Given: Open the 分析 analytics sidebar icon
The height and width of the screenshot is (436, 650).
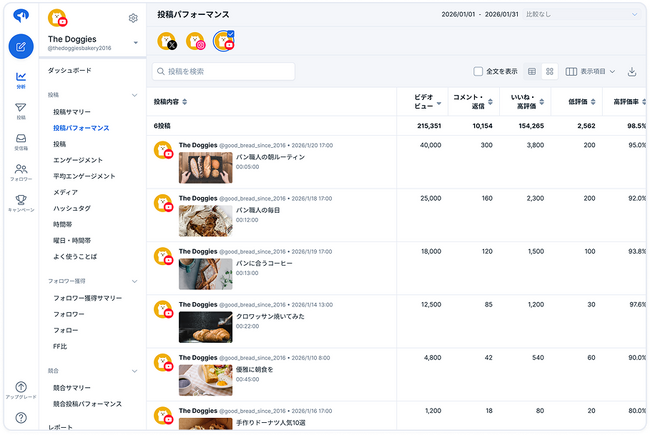Looking at the screenshot, I should pyautogui.click(x=20, y=79).
